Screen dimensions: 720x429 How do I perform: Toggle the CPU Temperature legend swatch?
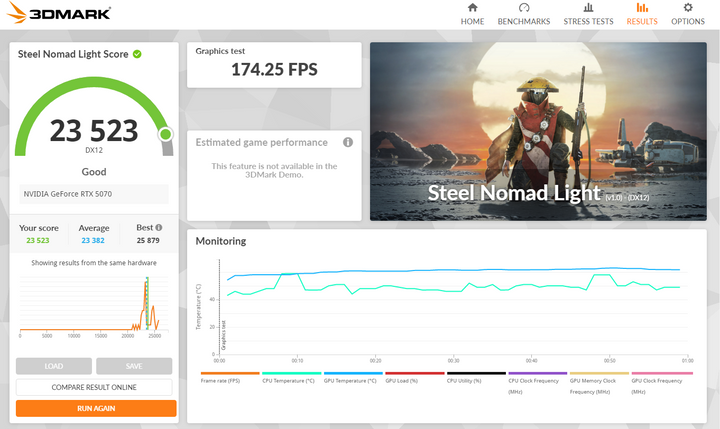(x=292, y=373)
